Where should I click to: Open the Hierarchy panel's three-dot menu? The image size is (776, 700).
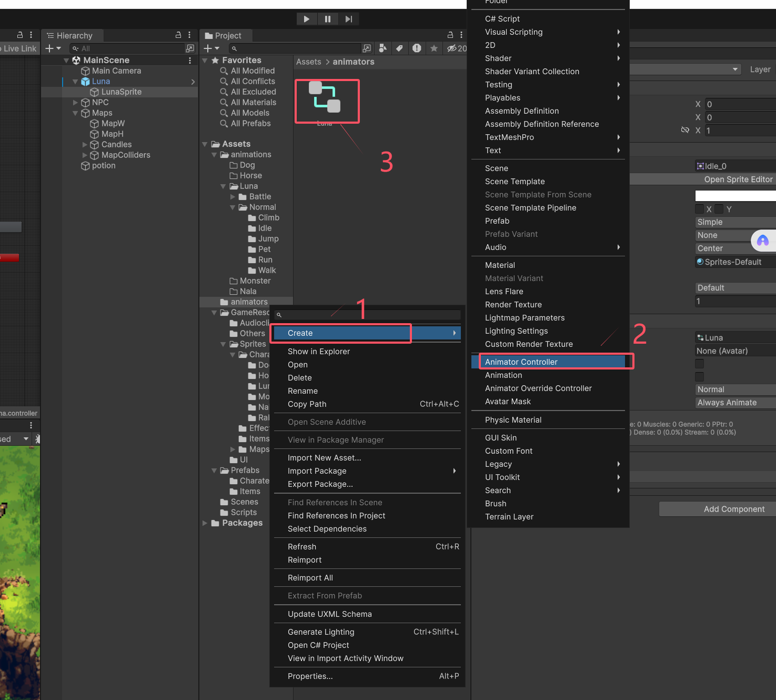[x=189, y=35]
